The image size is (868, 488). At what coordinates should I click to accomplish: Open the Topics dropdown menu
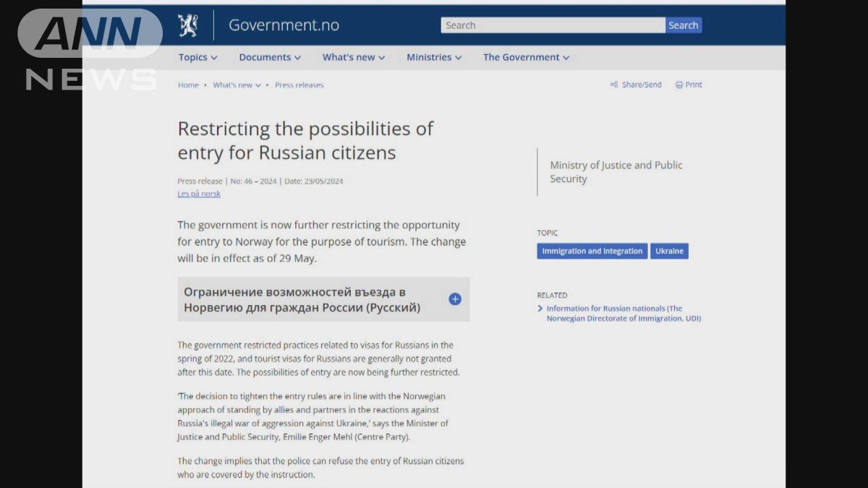coord(197,57)
